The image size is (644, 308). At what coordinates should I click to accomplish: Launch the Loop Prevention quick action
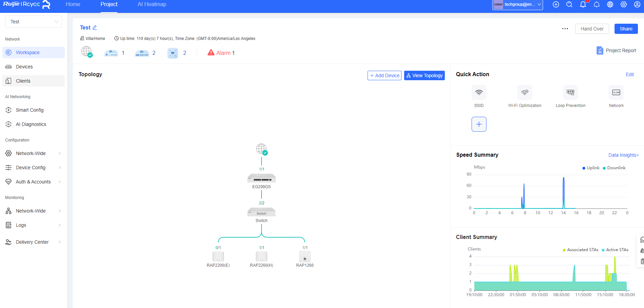point(570,96)
